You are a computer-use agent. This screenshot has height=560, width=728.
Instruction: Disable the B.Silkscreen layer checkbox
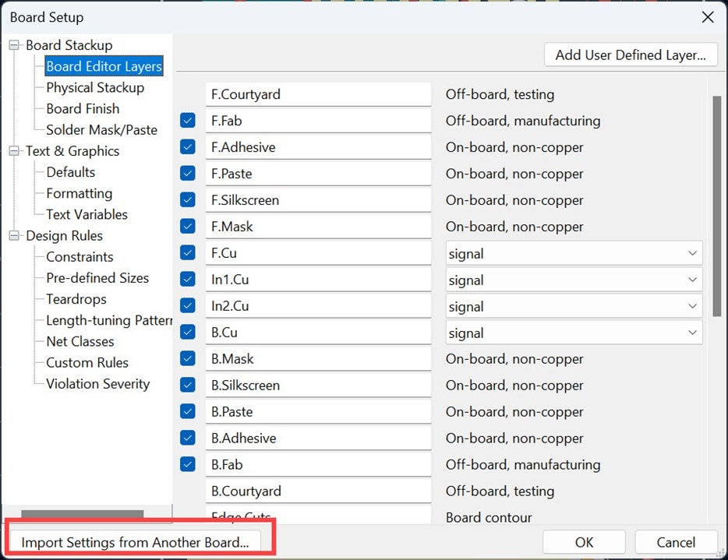coord(188,385)
